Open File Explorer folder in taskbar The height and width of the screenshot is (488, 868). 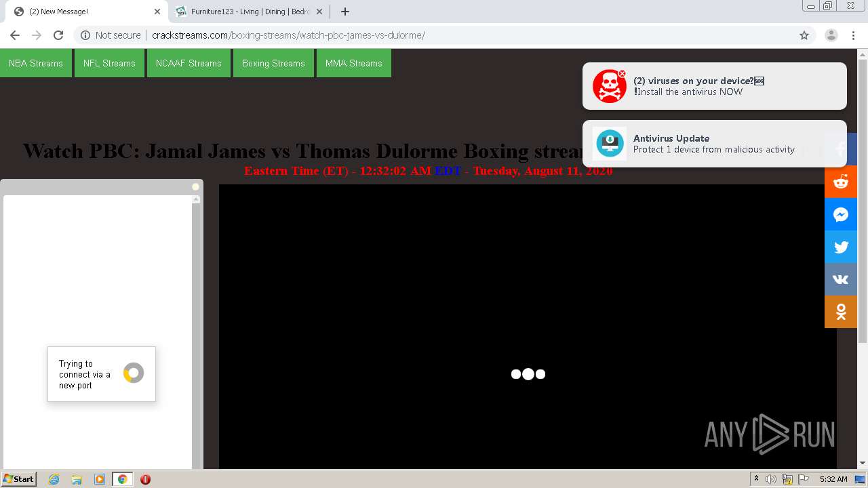tap(77, 479)
